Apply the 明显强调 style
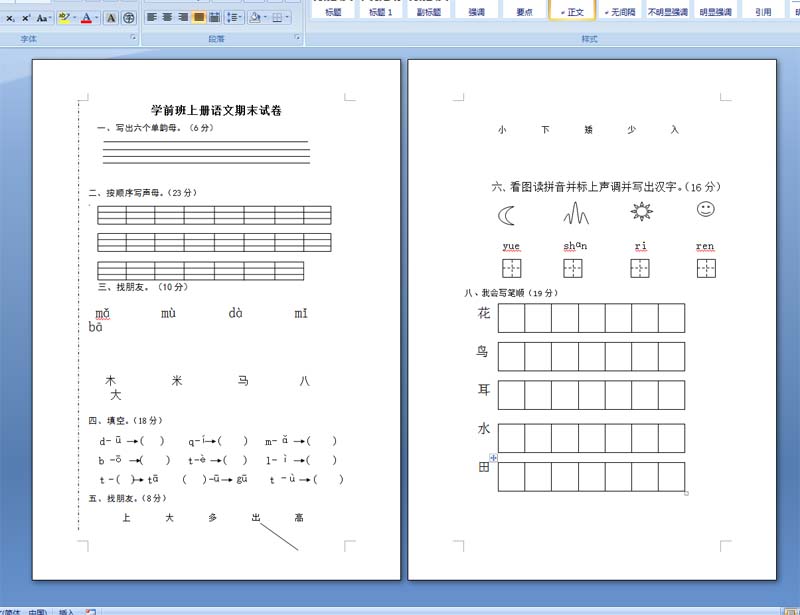The height and width of the screenshot is (615, 800). coord(716,10)
